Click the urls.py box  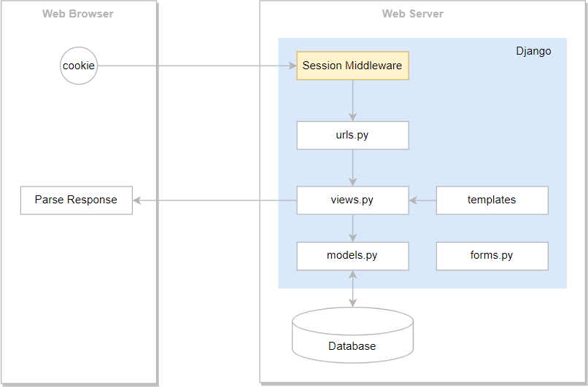(x=352, y=136)
